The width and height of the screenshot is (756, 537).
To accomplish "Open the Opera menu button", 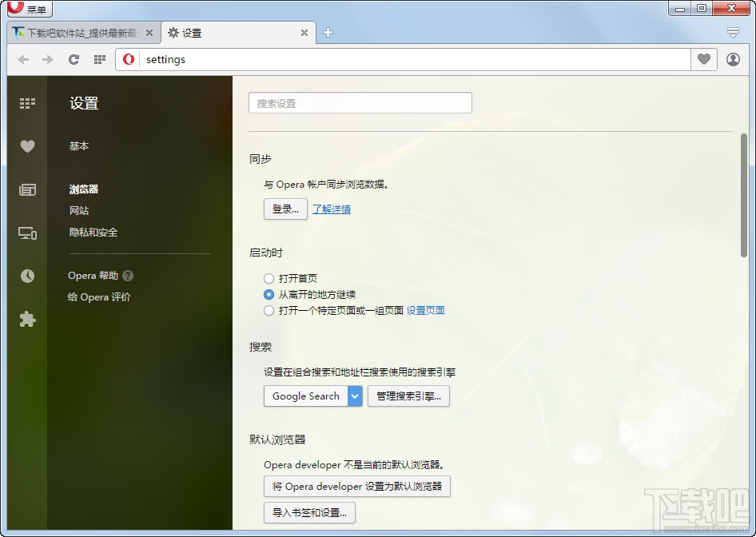I will pos(28,9).
